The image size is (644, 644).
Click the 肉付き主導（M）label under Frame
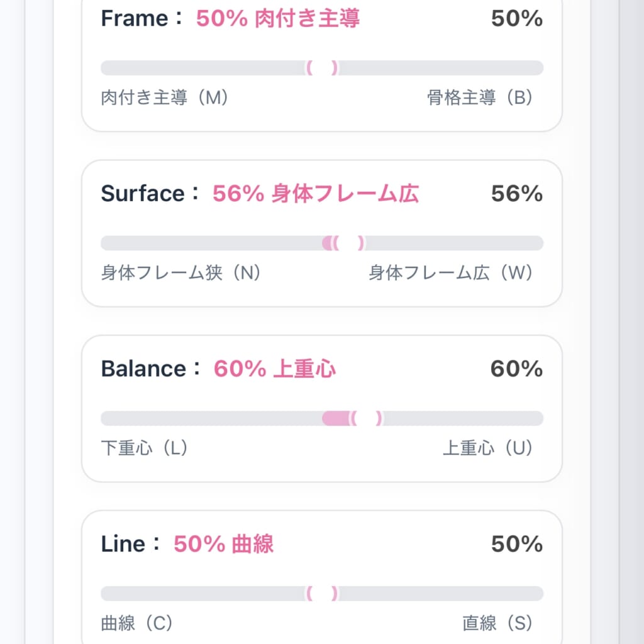[x=165, y=98]
